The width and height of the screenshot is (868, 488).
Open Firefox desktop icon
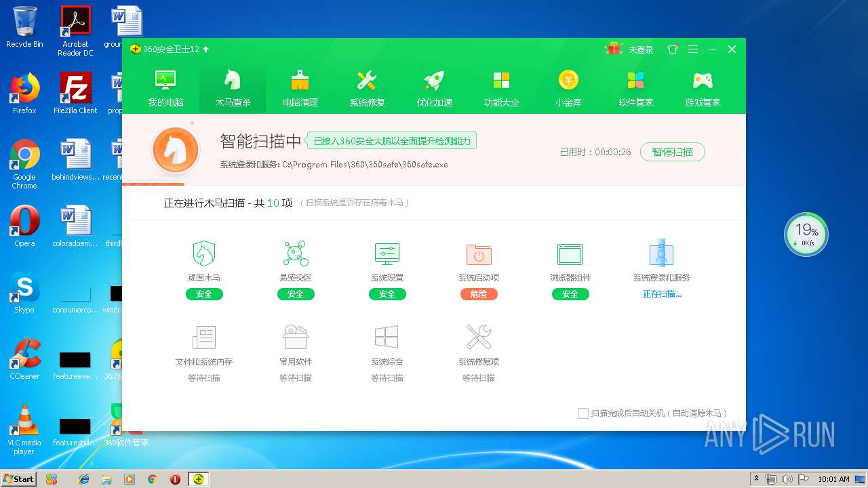click(24, 94)
